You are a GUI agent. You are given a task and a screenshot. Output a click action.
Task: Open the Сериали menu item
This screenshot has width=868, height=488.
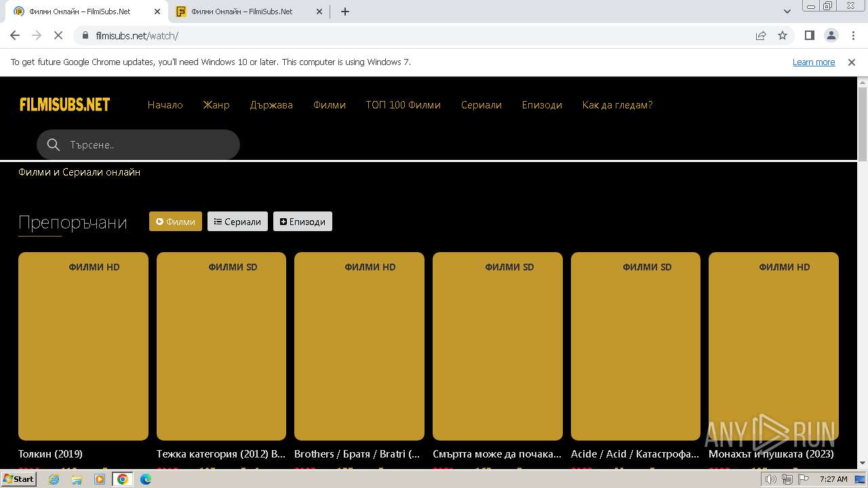(481, 104)
